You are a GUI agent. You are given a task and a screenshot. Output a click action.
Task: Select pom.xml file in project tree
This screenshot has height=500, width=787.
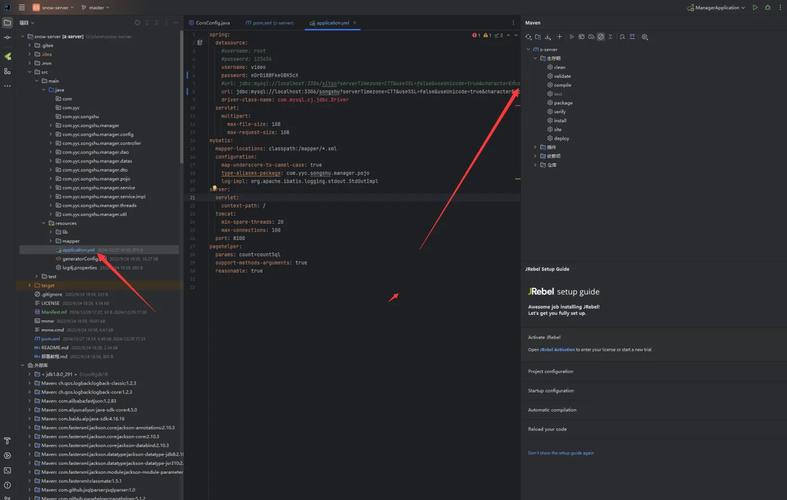point(49,338)
